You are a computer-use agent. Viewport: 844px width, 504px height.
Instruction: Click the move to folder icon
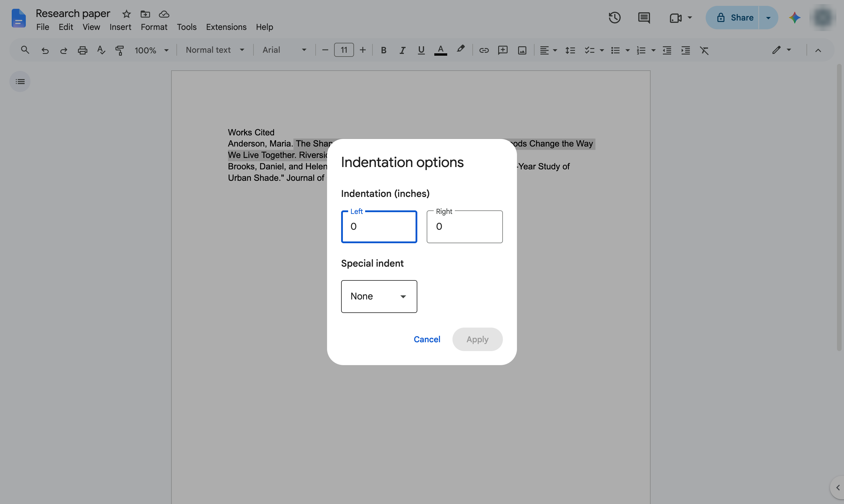pyautogui.click(x=145, y=14)
